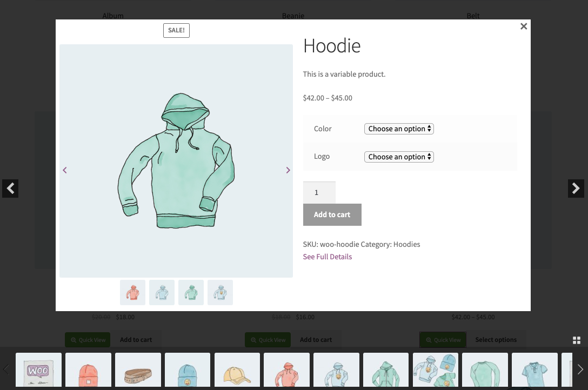The height and width of the screenshot is (390, 588).
Task: Pick the yellow cap thumbnail in strip
Action: [x=237, y=371]
